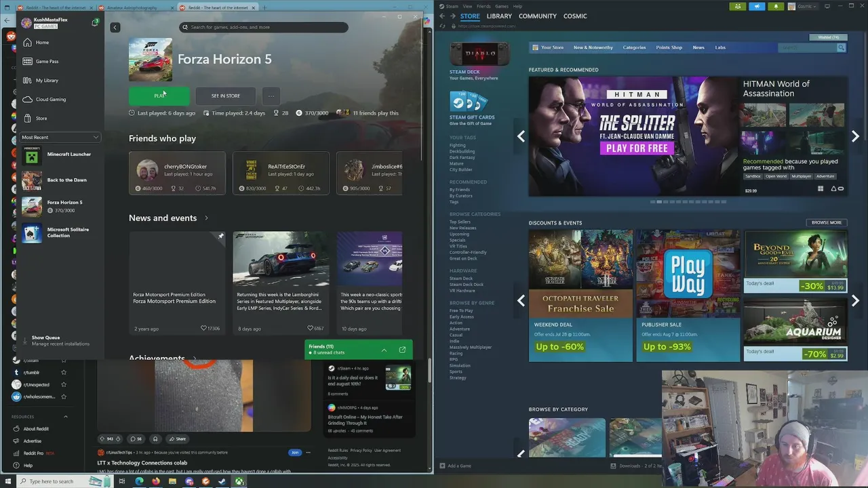Click the Windows taskbar search box
The image size is (868, 488).
pos(64,482)
